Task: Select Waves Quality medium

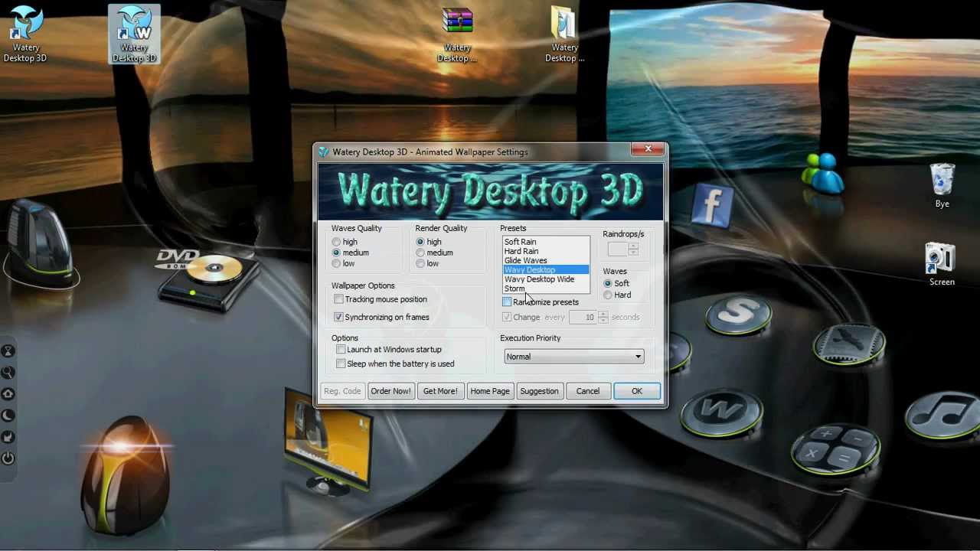Action: (x=336, y=253)
